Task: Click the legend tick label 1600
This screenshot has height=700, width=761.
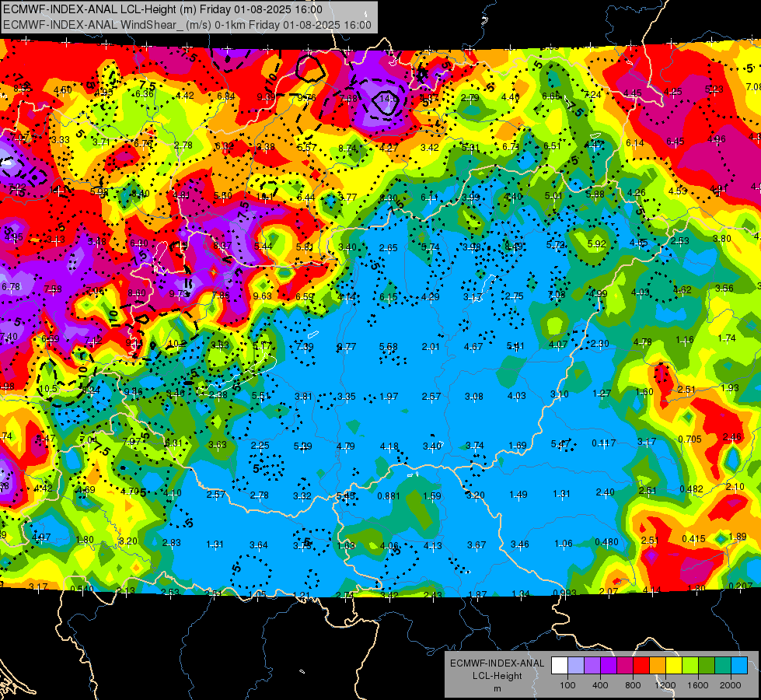Action: point(698,685)
